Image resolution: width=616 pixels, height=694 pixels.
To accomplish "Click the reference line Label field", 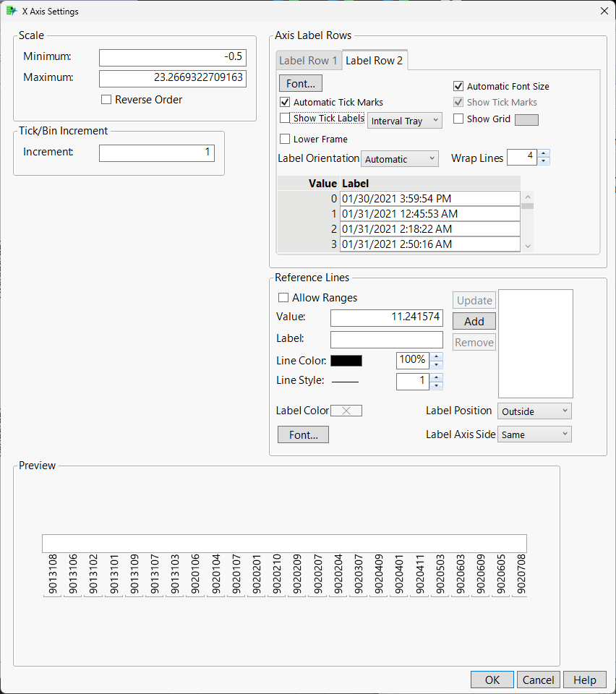I will tap(386, 340).
